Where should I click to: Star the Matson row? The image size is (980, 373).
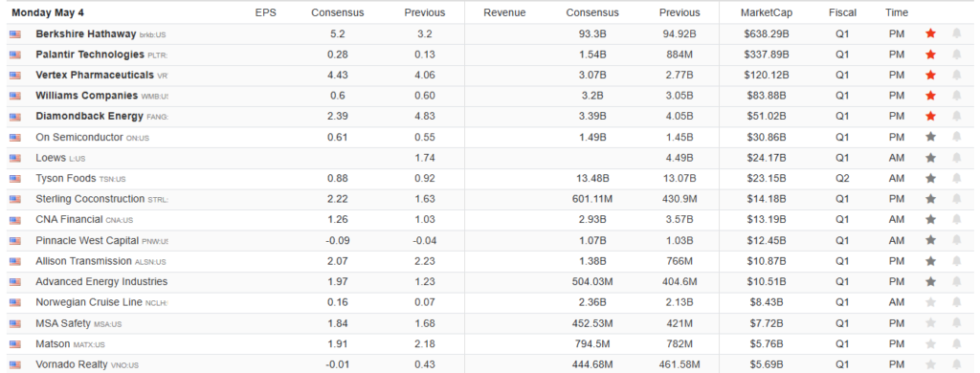coord(930,344)
